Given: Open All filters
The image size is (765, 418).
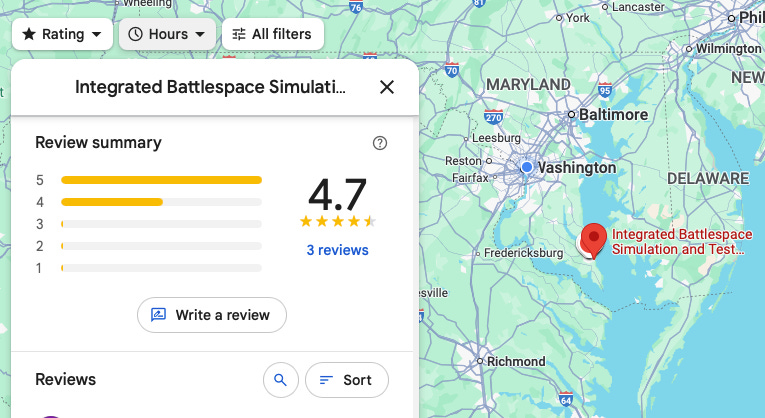Looking at the screenshot, I should [273, 34].
